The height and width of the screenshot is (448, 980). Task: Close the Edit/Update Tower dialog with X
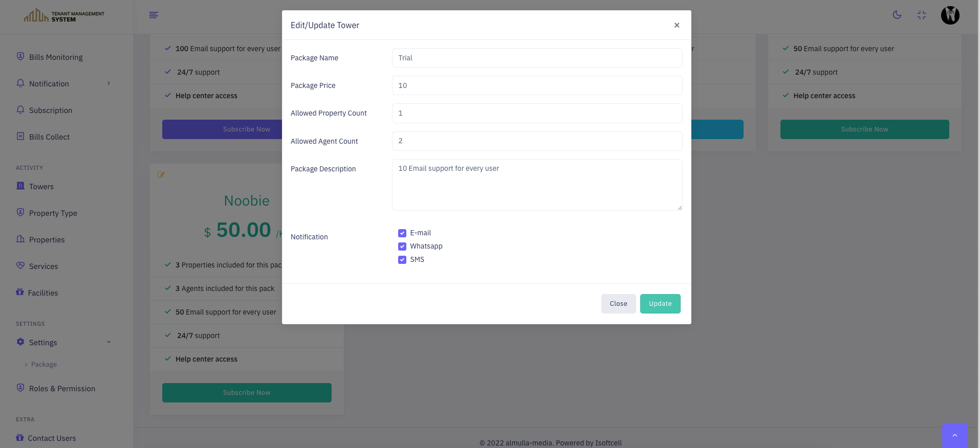(677, 25)
